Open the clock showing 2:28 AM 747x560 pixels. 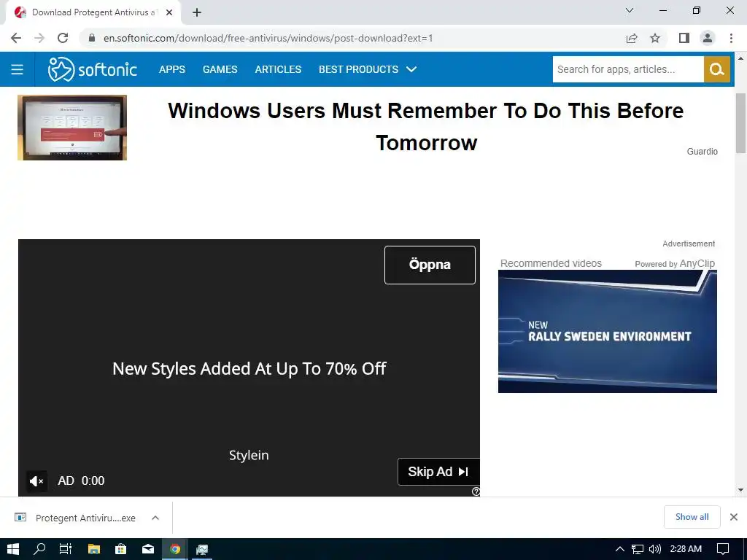click(686, 549)
